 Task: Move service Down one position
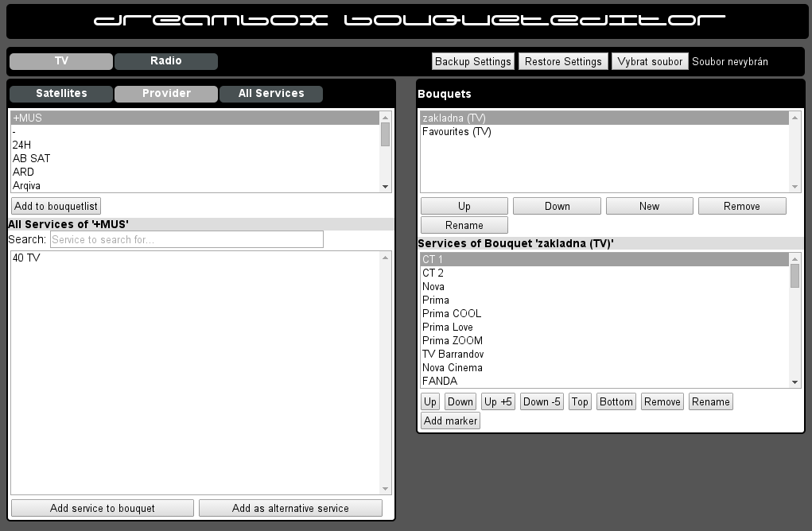coord(460,401)
